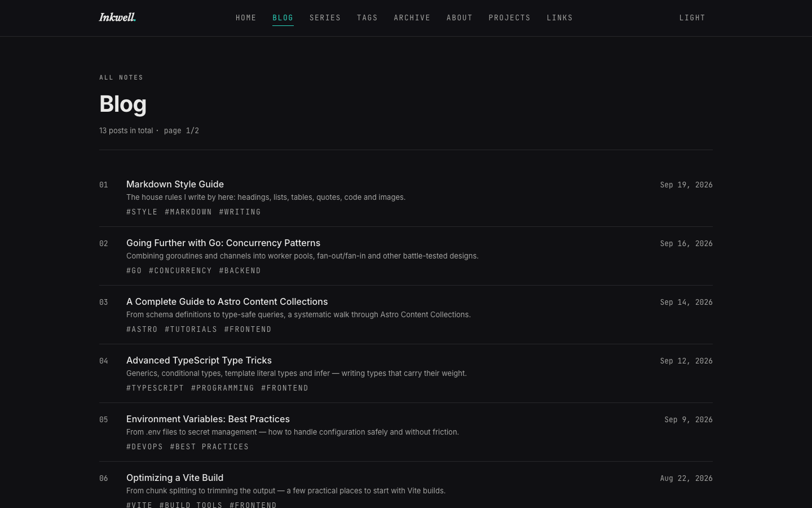
Task: Select the #ASTRO tag
Action: pos(142,330)
